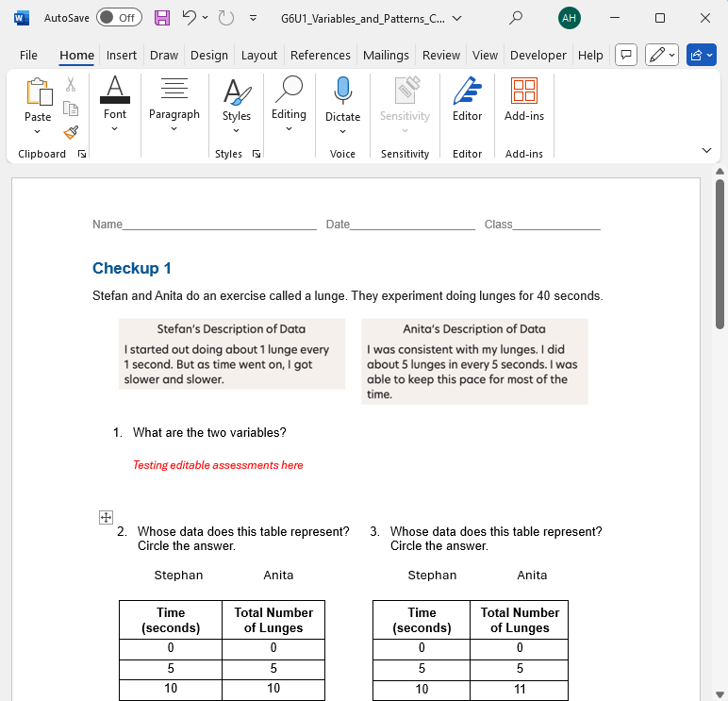Click the Cut scissors icon
This screenshot has height=701, width=728.
[71, 85]
